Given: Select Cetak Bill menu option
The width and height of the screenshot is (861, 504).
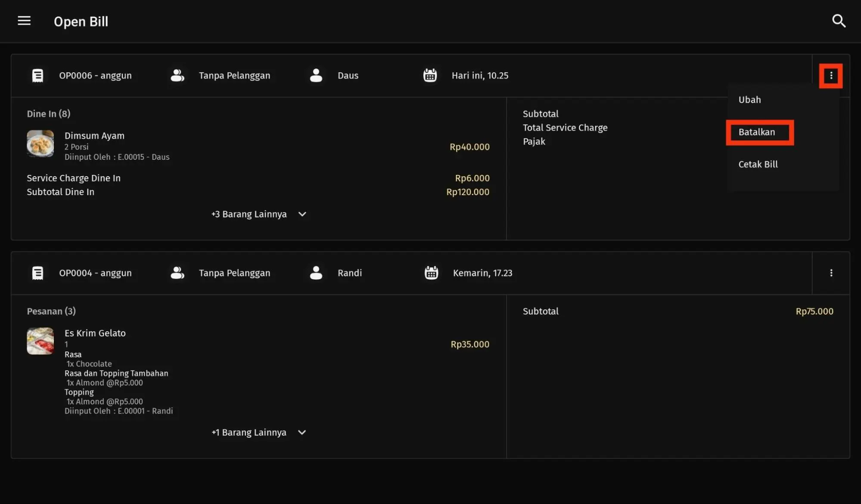Looking at the screenshot, I should pyautogui.click(x=758, y=164).
